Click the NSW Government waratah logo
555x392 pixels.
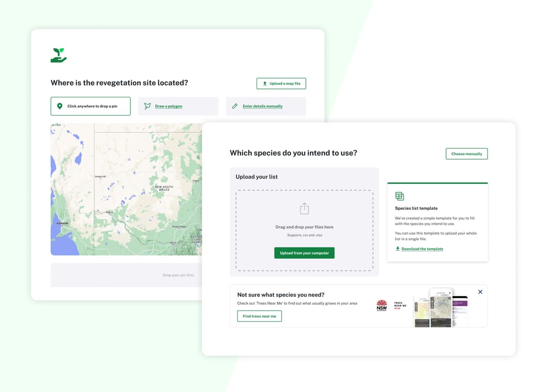coord(381,305)
